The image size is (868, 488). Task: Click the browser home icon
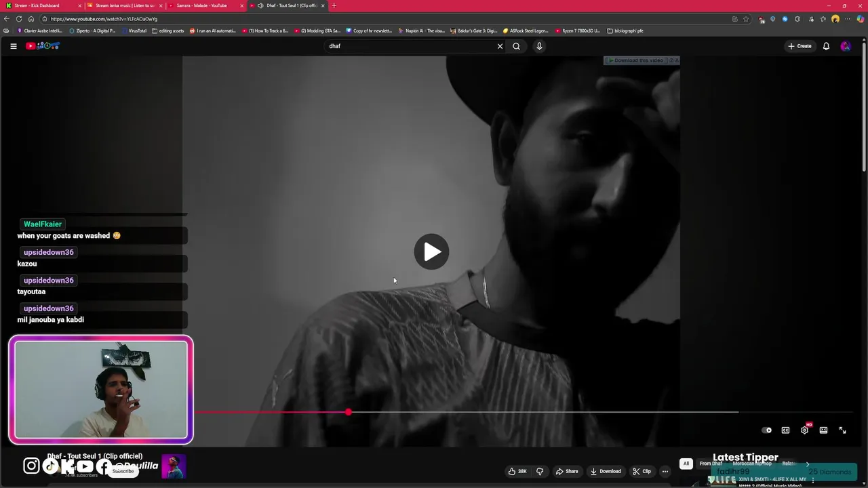[31, 19]
